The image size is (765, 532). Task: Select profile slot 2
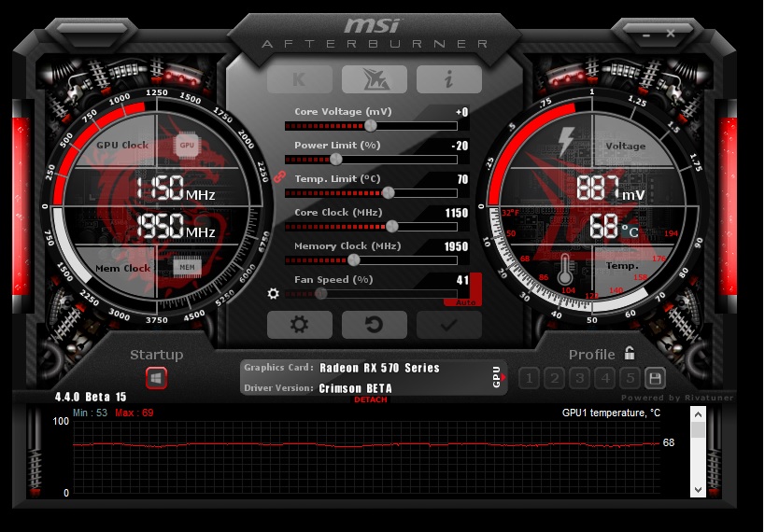click(x=554, y=378)
